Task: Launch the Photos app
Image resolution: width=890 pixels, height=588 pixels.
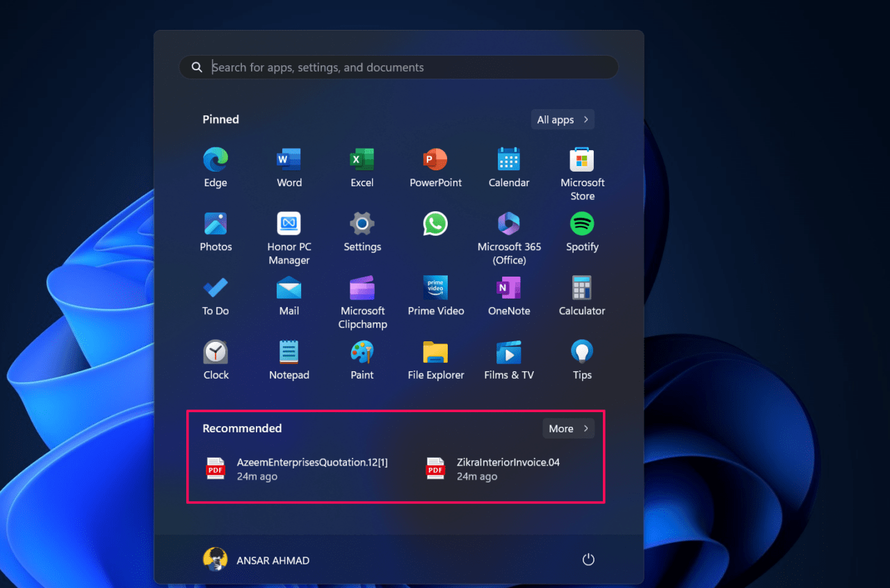Action: (x=216, y=224)
